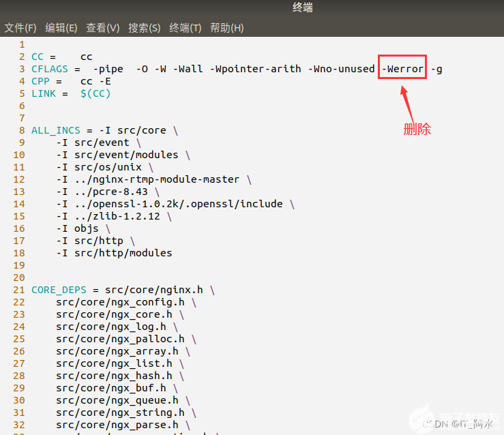Click src/core/ngx_config.h entry
The height and width of the screenshot is (435, 504).
click(120, 302)
